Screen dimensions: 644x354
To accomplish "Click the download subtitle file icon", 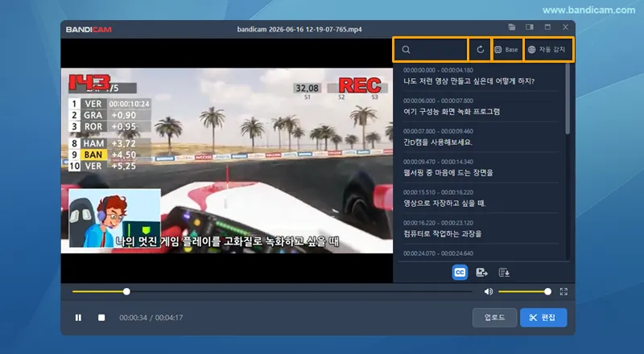I will (x=504, y=273).
